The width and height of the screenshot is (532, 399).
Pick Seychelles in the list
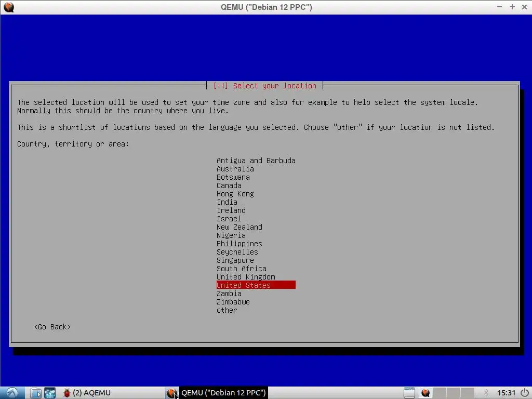237,252
